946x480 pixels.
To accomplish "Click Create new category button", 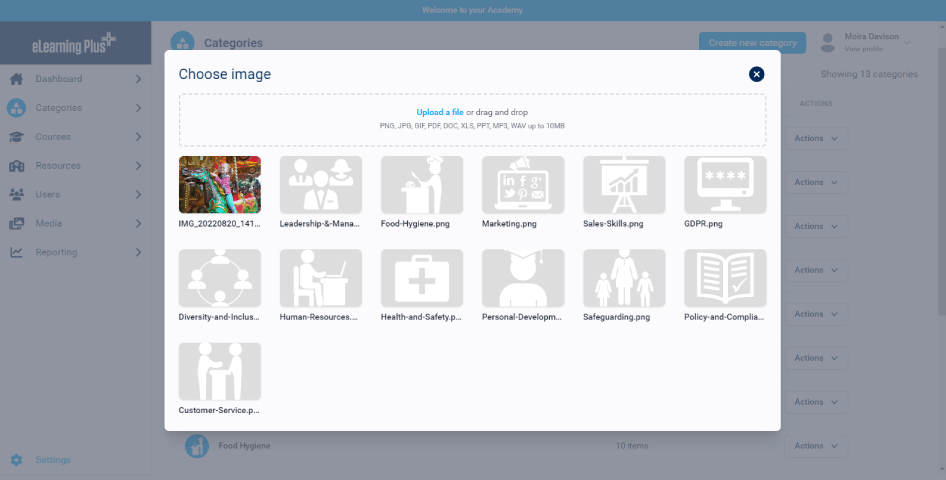I will [x=752, y=42].
